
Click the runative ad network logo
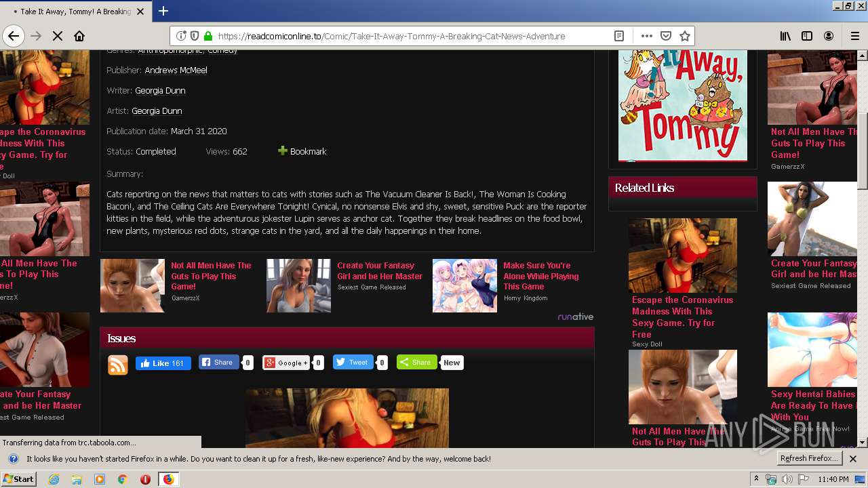click(576, 317)
